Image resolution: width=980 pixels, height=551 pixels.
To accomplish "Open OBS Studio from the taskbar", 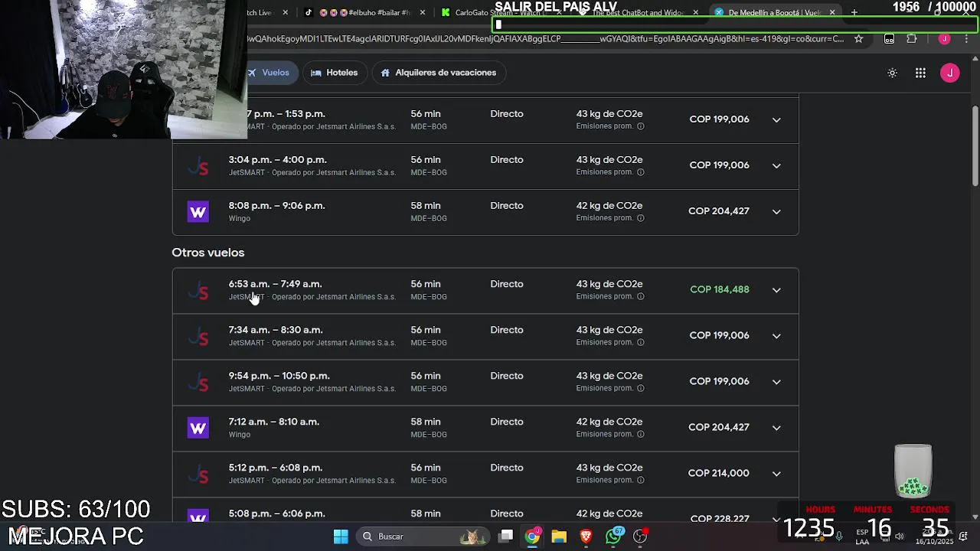I will (640, 536).
